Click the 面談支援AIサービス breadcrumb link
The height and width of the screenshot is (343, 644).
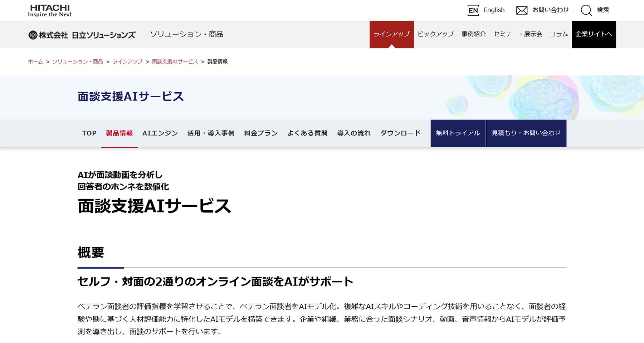(x=175, y=62)
